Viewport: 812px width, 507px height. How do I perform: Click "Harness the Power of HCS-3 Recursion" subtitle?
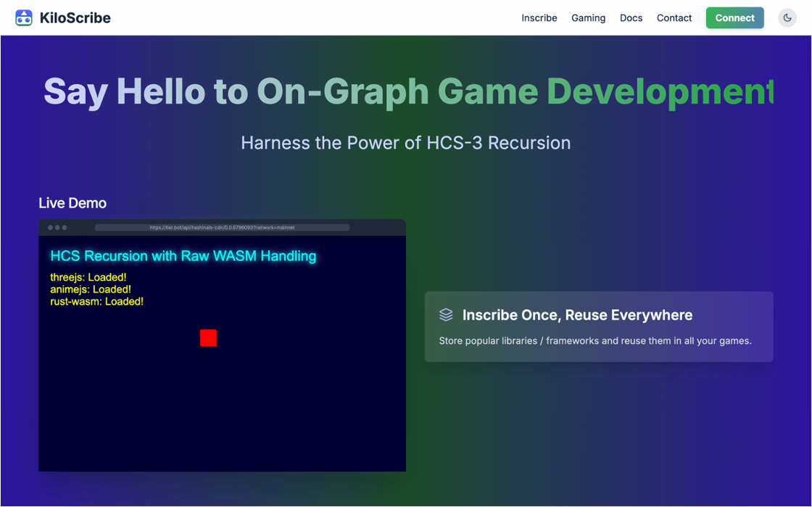[x=405, y=143]
